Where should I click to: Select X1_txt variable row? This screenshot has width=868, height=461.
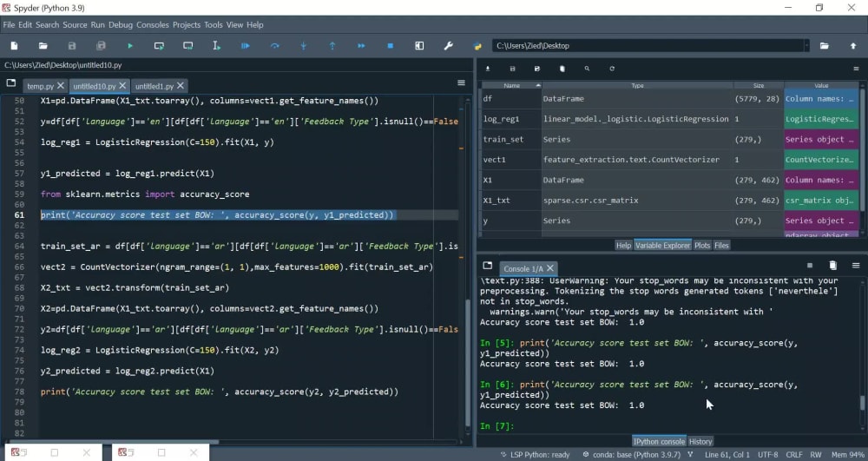coord(670,201)
